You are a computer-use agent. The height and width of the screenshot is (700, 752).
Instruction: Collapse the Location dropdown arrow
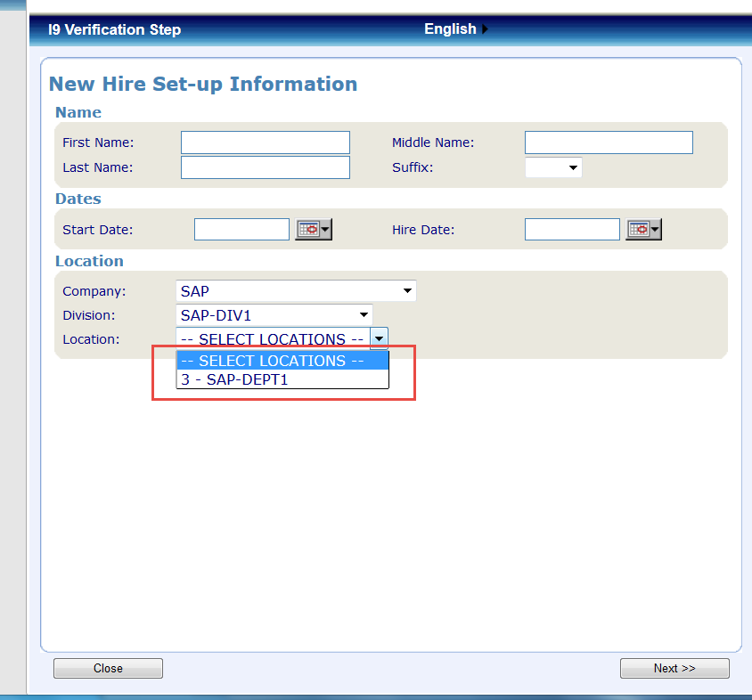(x=379, y=338)
